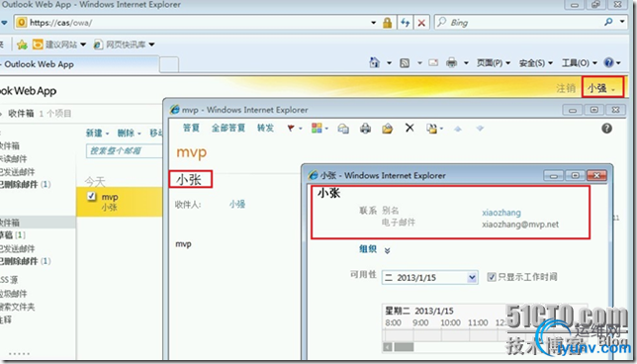637x364 pixels.
Task: Expand the 组织 section chevron
Action: tap(387, 250)
